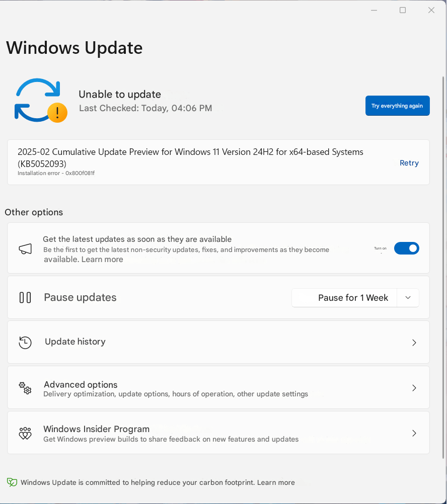Close the Windows Update window

tap(431, 10)
